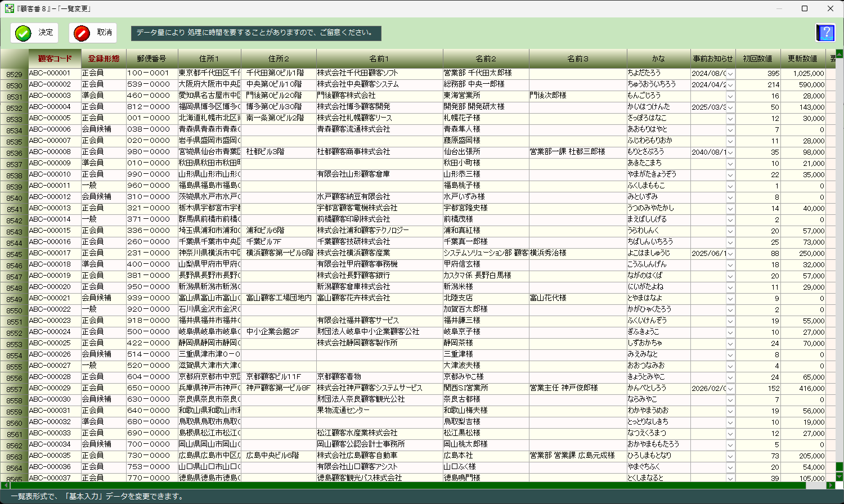This screenshot has width=844, height=504.
Task: Click the first-value cell 395
Action: tap(758, 73)
